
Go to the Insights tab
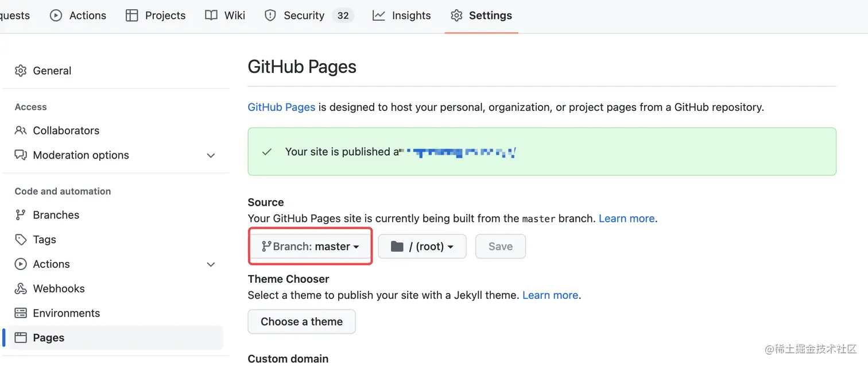click(402, 16)
